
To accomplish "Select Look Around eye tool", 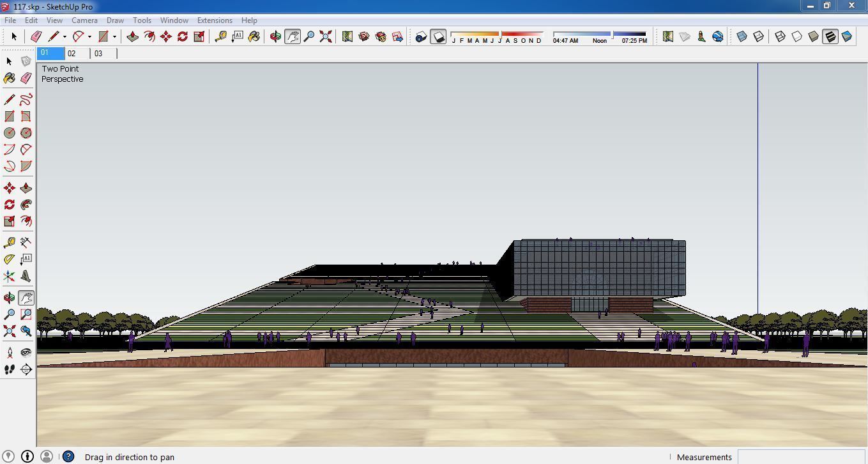I will tap(26, 353).
